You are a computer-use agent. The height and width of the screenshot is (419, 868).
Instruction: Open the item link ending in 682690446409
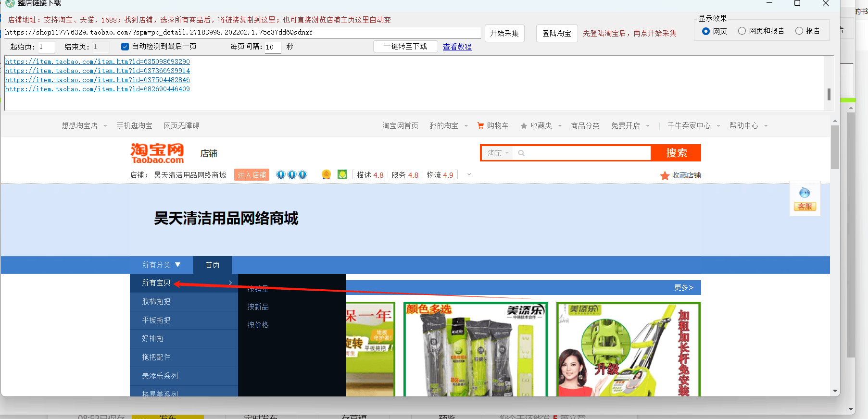pyautogui.click(x=98, y=89)
